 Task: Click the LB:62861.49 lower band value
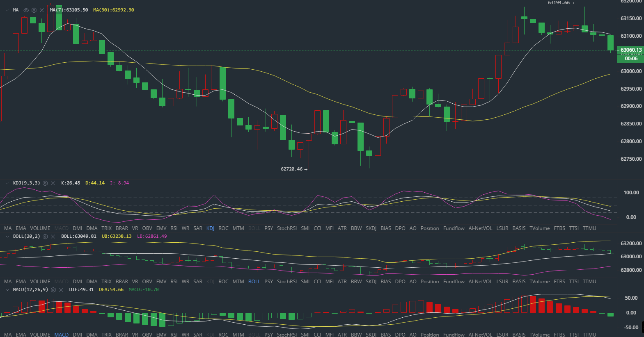click(152, 236)
